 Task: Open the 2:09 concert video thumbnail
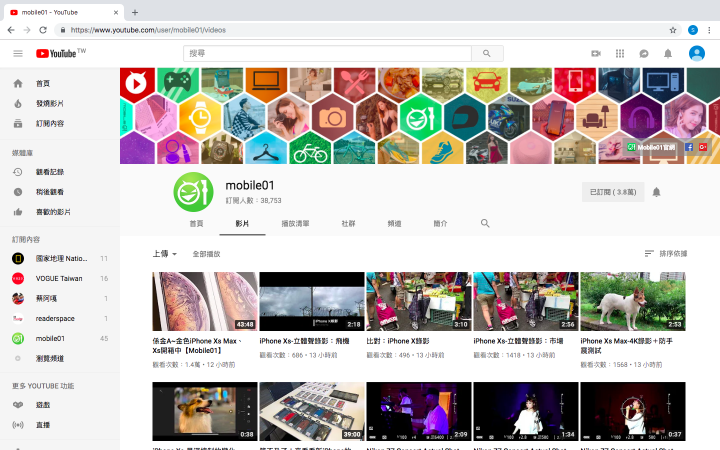[x=419, y=411]
